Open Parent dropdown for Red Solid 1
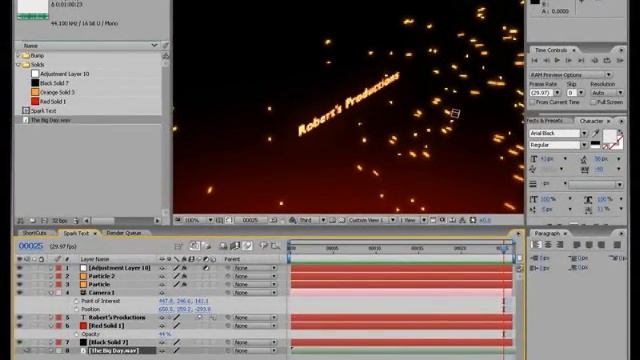Image resolution: width=640 pixels, height=360 pixels. 255,326
